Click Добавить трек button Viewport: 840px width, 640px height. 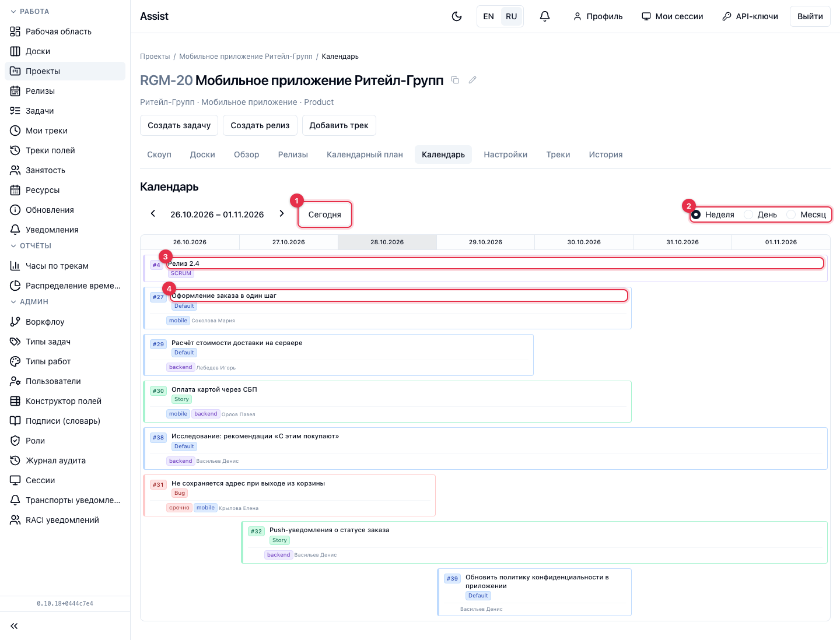339,125
